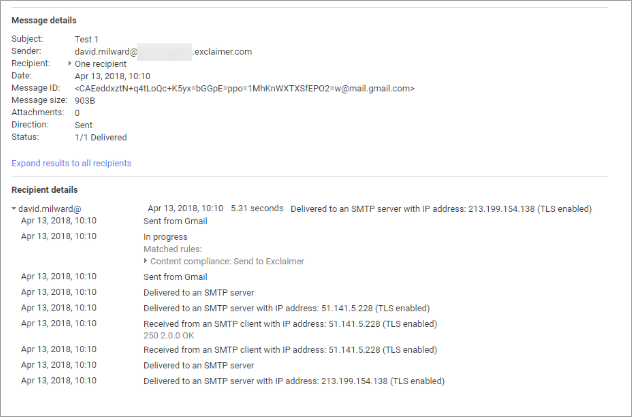Click the message size value "903B"

coord(85,100)
